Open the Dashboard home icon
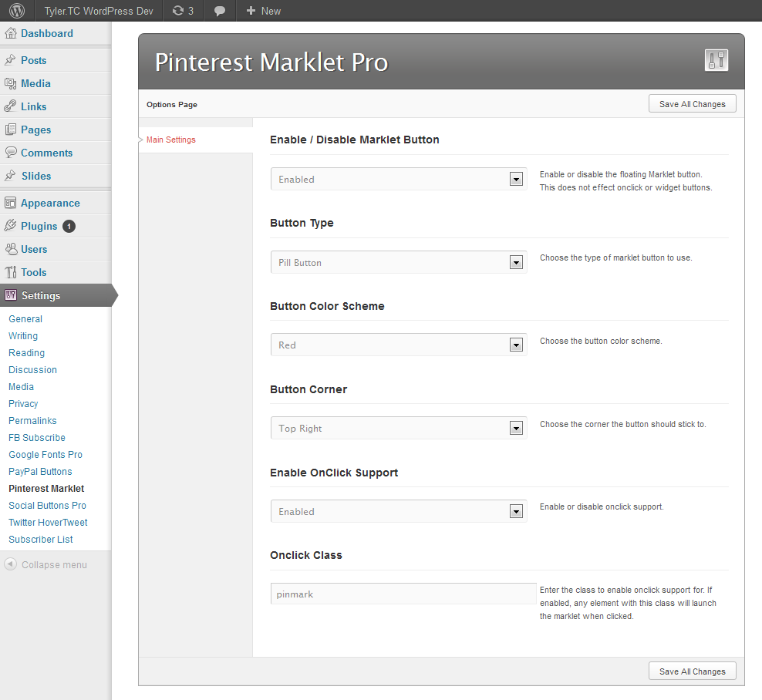Image resolution: width=762 pixels, height=700 pixels. (x=10, y=33)
